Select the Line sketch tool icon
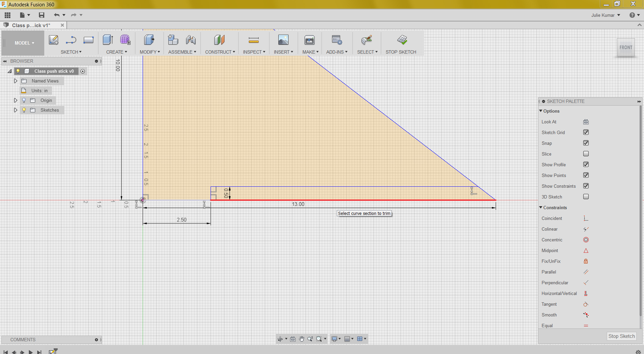Image resolution: width=644 pixels, height=354 pixels. point(71,40)
